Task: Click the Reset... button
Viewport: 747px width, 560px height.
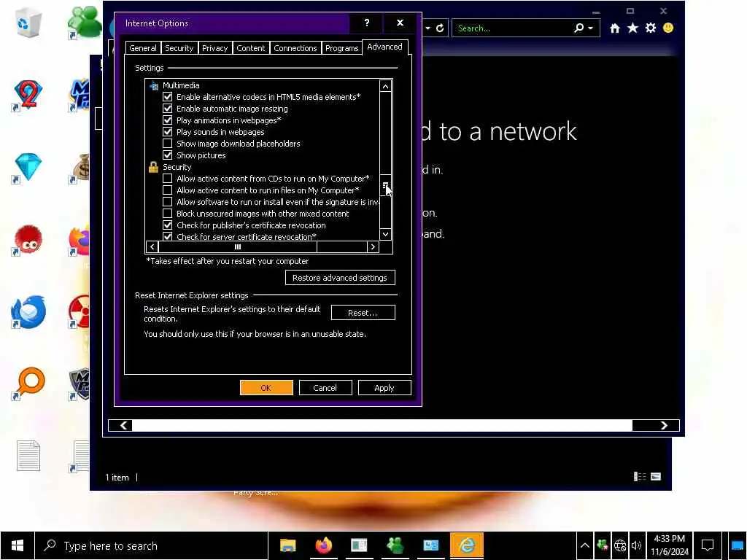Action: [363, 313]
